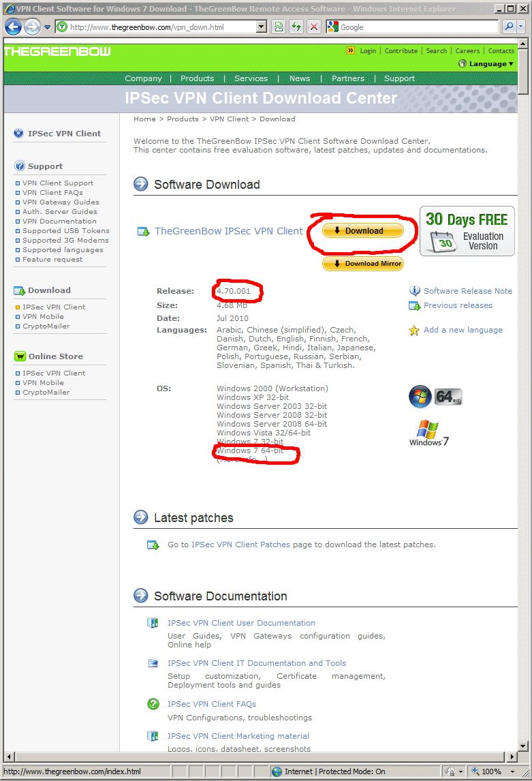Viewport: 532px width, 781px height.
Task: Click the 30 Days FREE evaluation banner
Action: (x=467, y=231)
